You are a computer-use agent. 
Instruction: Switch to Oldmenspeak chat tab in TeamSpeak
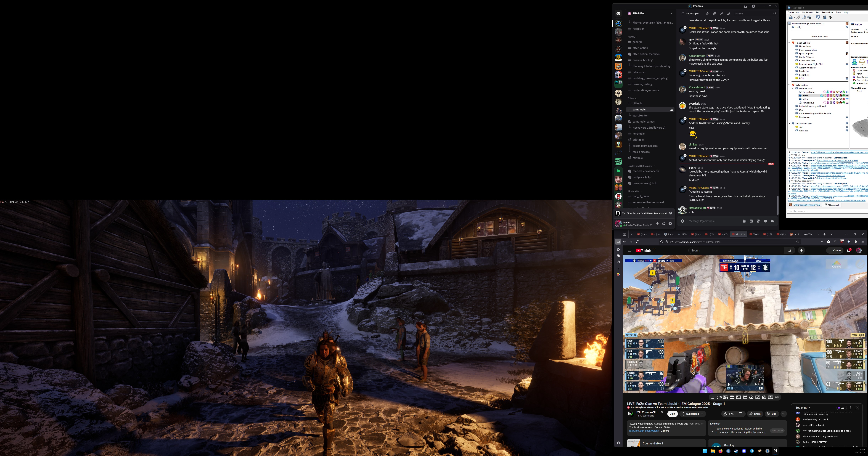pos(832,205)
